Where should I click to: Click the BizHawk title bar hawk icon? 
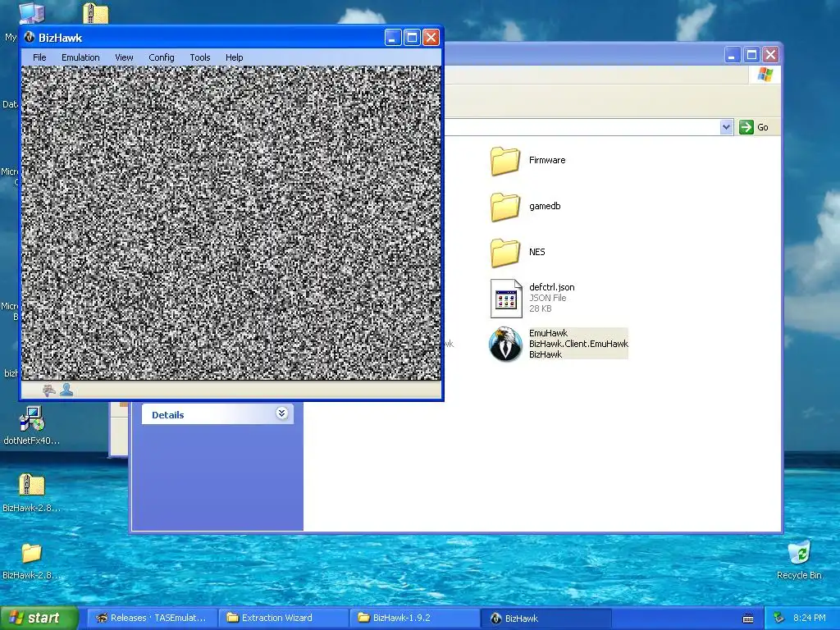(x=30, y=38)
